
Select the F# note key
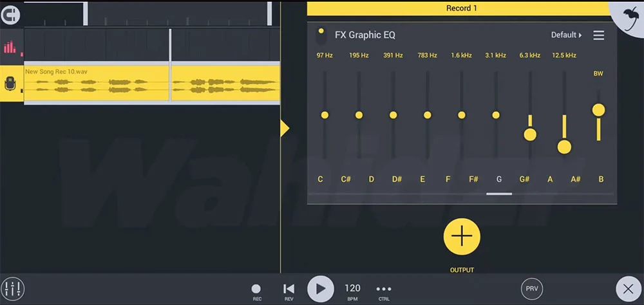tap(473, 179)
